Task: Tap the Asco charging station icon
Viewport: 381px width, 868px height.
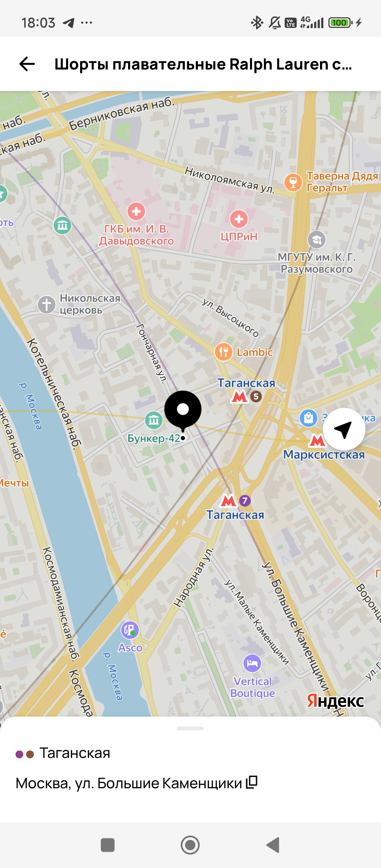Action: click(x=130, y=630)
